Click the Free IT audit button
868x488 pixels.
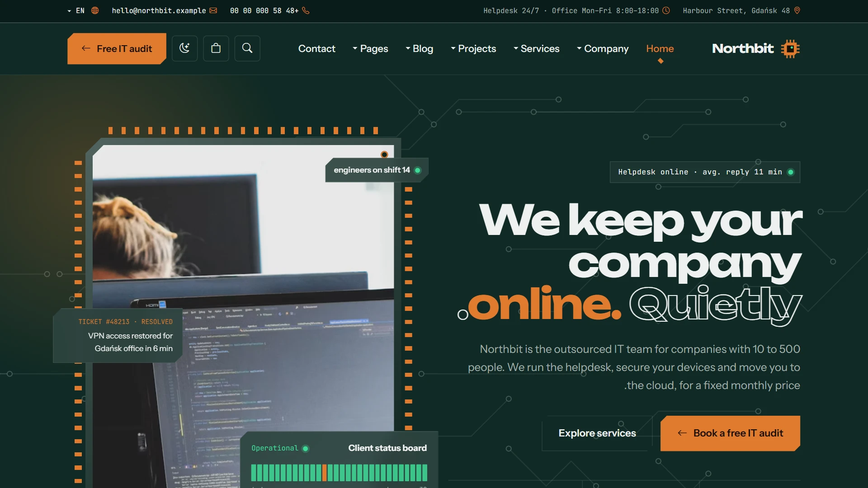tap(117, 49)
